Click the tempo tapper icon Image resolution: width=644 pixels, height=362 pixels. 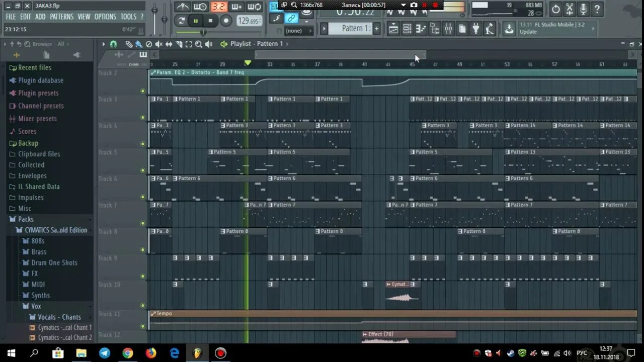(490, 29)
